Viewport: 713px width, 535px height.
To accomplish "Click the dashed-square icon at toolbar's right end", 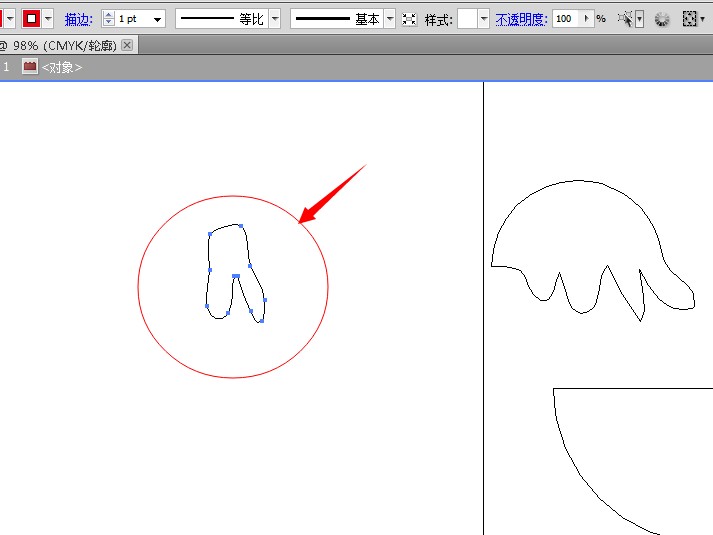I will [689, 19].
